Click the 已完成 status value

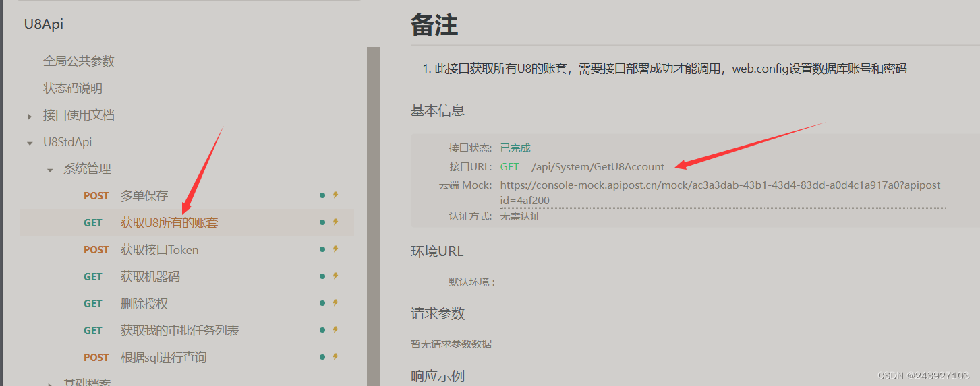515,148
